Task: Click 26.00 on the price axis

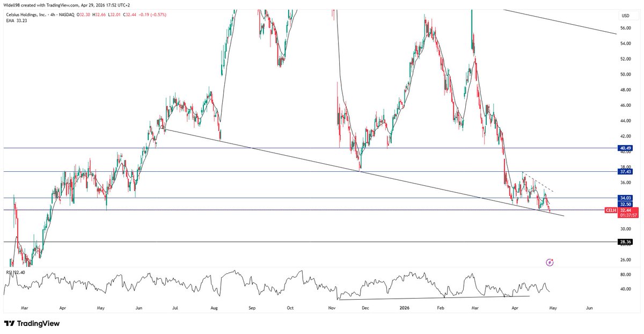Action: point(626,260)
